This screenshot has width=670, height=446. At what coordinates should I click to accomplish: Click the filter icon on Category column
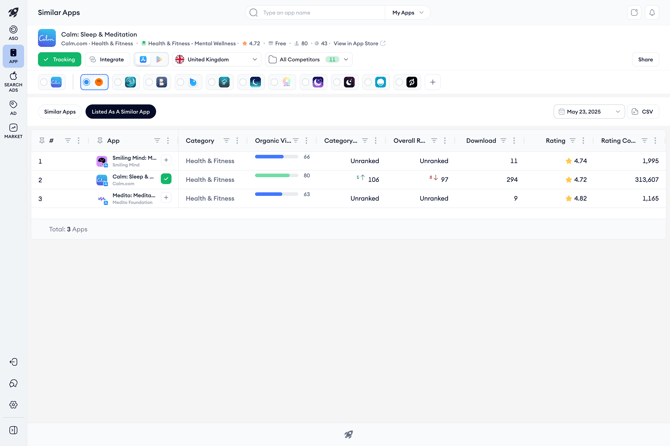pyautogui.click(x=226, y=141)
